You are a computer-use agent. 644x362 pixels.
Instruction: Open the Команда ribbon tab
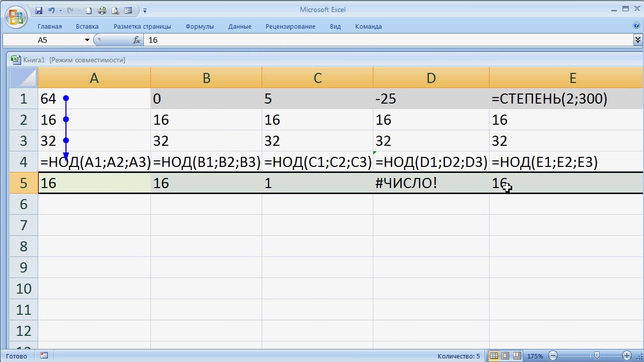pos(368,26)
